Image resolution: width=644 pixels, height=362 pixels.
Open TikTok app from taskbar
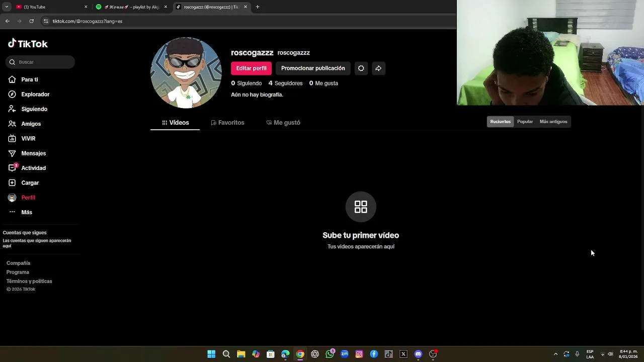point(388,354)
